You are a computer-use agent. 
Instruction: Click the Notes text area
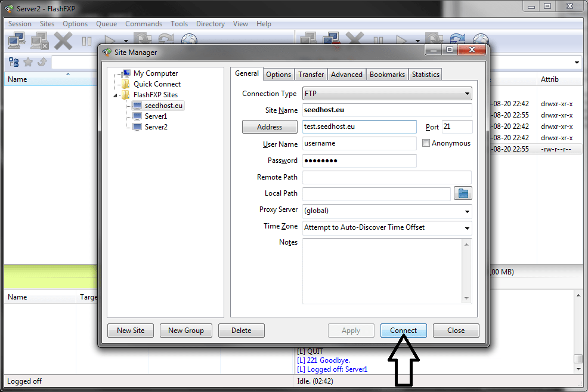(x=383, y=271)
